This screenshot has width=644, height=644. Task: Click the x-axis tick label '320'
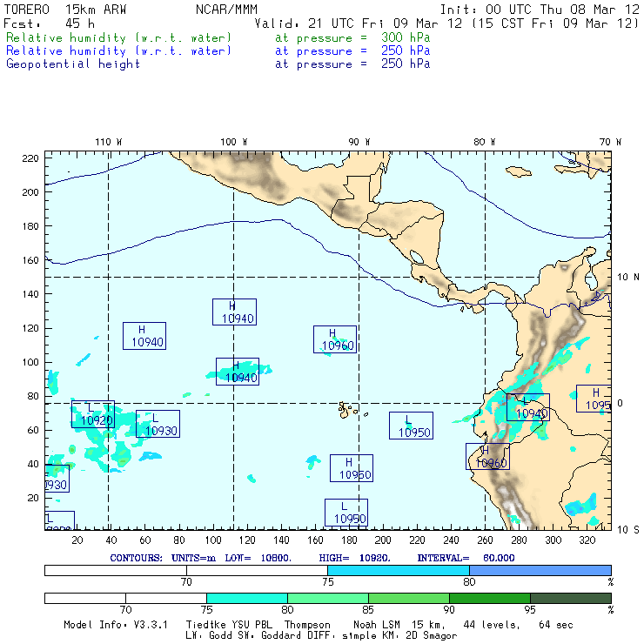587,540
